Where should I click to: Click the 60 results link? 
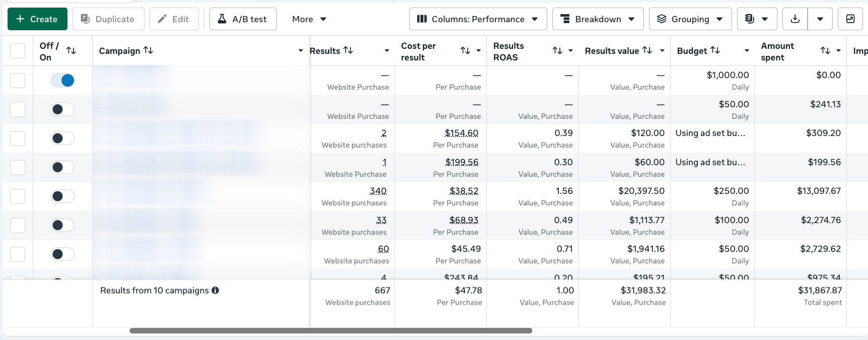pos(383,249)
